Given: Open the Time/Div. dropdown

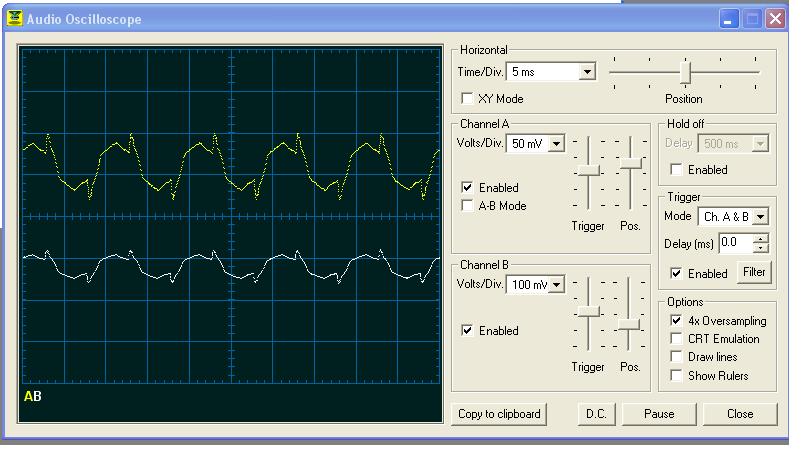Looking at the screenshot, I should (587, 72).
